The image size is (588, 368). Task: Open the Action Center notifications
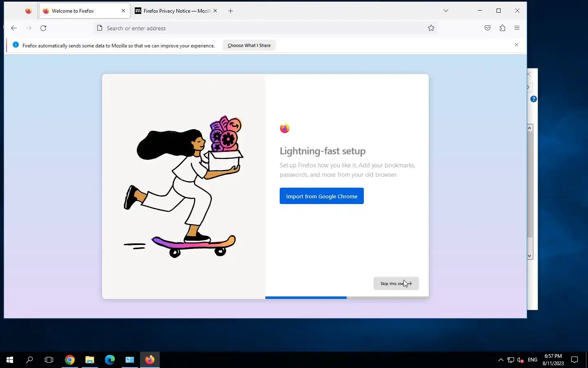tap(575, 360)
